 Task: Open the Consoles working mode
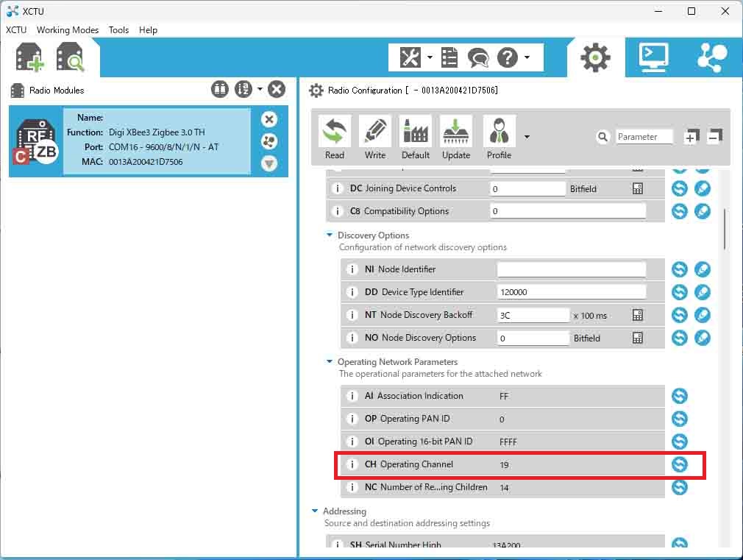(x=653, y=57)
